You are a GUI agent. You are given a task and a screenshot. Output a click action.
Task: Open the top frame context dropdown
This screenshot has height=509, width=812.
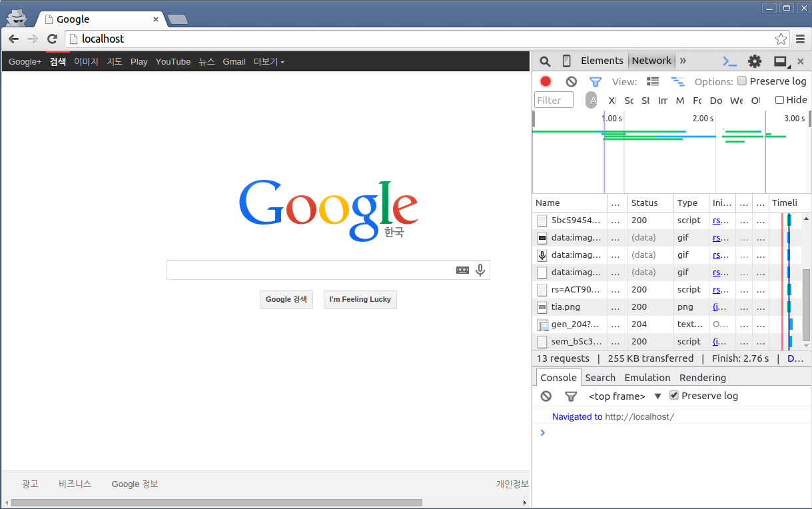tap(625, 396)
